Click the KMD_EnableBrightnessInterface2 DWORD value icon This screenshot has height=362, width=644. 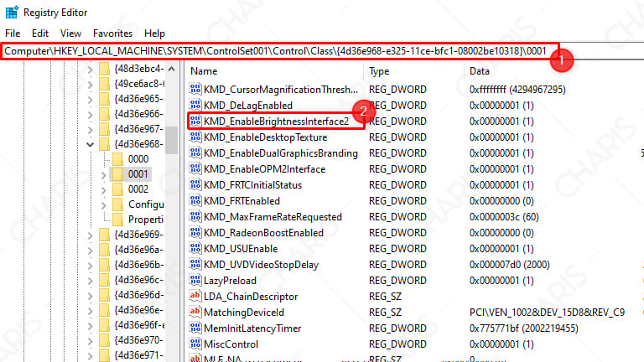(195, 122)
